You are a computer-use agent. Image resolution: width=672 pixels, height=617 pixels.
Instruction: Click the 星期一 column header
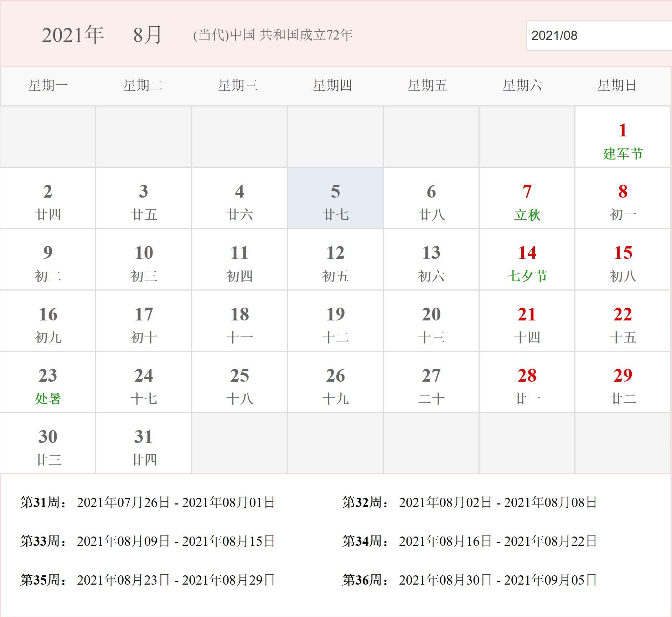click(x=48, y=85)
